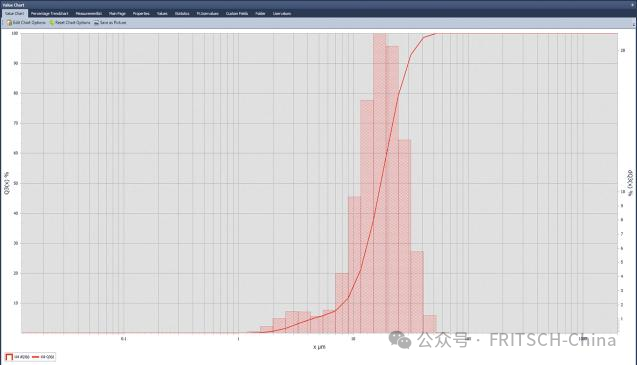Image resolution: width=637 pixels, height=365 pixels.
Task: Click the green Reset Chart Options icon
Action: coord(52,23)
